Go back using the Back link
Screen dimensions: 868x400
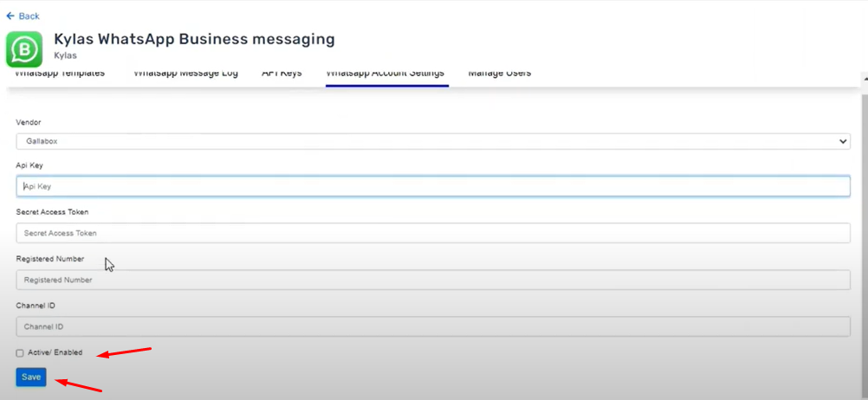click(x=23, y=16)
